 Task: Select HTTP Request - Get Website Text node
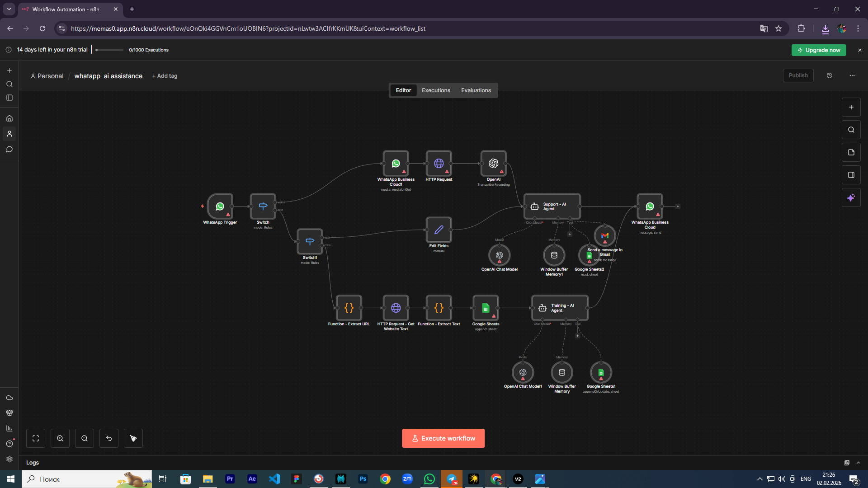pos(396,308)
